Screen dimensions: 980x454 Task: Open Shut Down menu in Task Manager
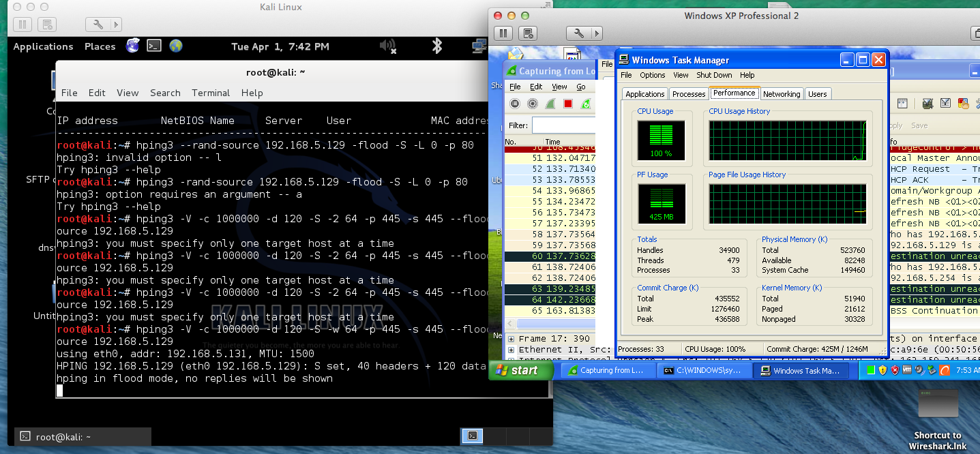pyautogui.click(x=714, y=75)
